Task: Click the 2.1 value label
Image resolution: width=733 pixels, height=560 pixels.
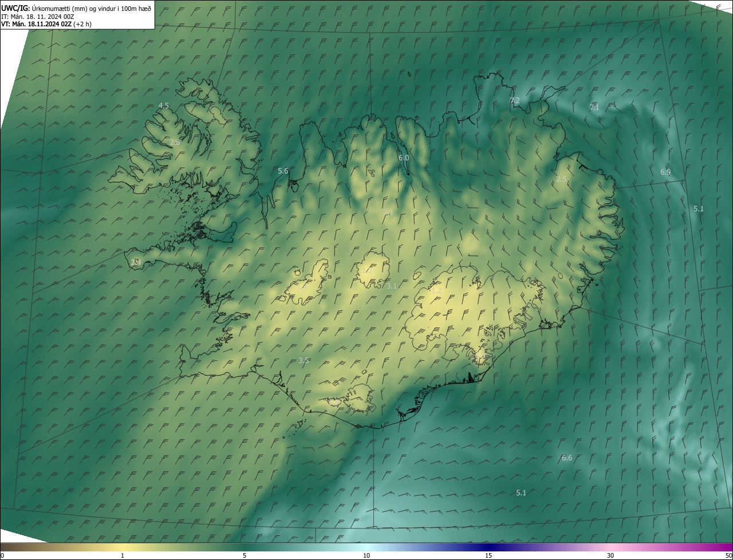Action: coord(388,212)
